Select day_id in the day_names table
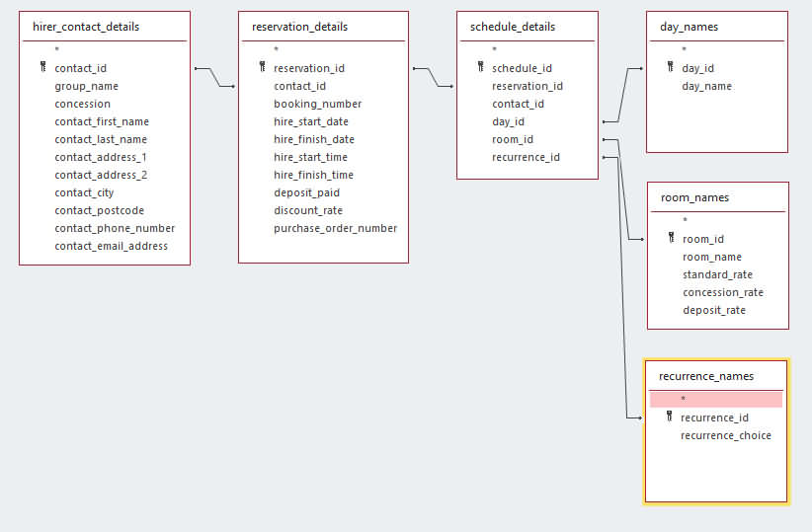The width and height of the screenshot is (812, 532). [697, 68]
